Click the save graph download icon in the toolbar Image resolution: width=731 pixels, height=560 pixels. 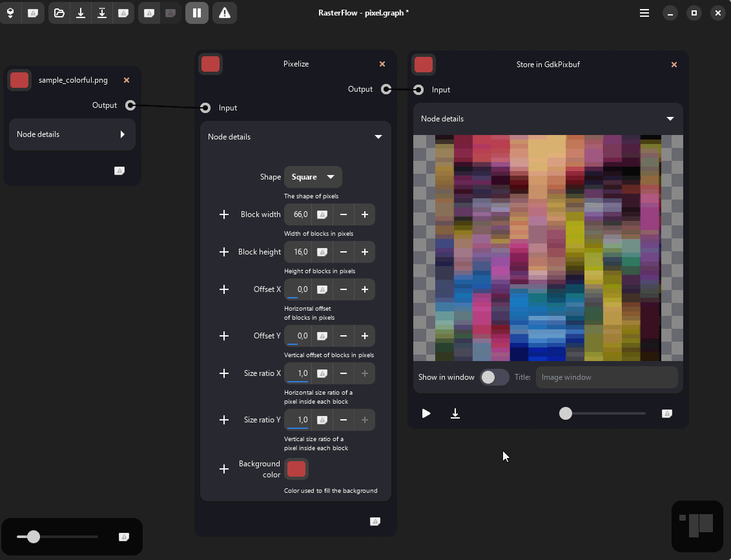(x=81, y=13)
